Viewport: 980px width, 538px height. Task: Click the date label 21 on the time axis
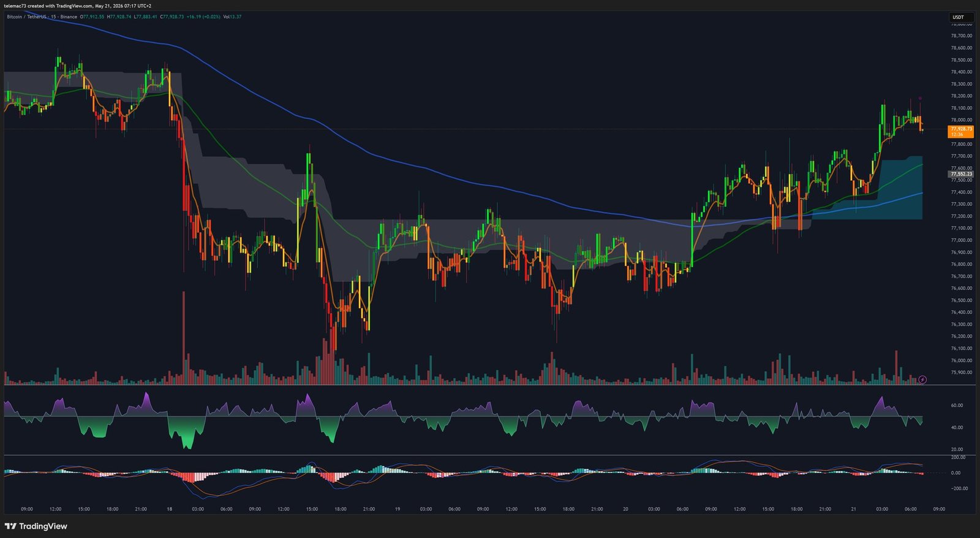[x=853, y=509]
